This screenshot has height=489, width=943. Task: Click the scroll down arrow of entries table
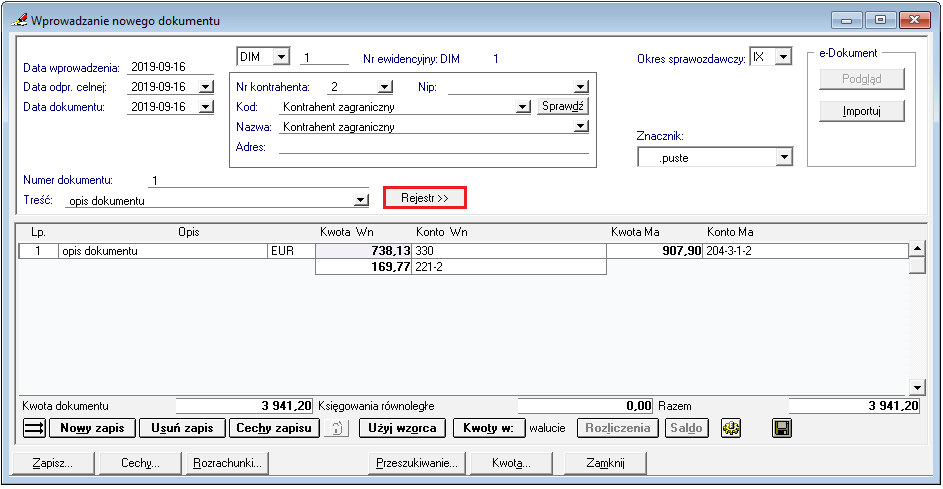tap(917, 387)
